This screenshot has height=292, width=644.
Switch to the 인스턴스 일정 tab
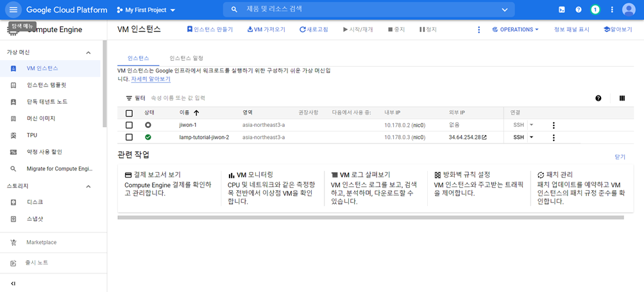click(x=186, y=58)
